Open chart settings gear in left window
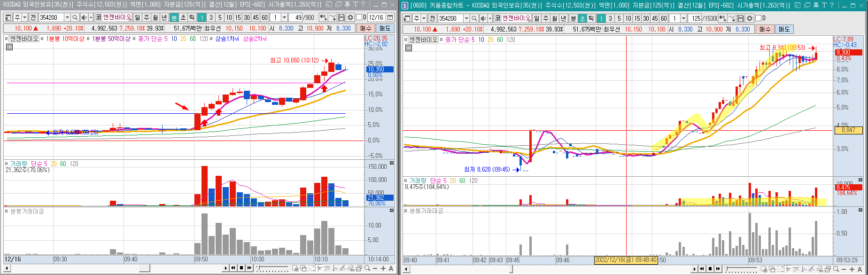 [x=350, y=17]
